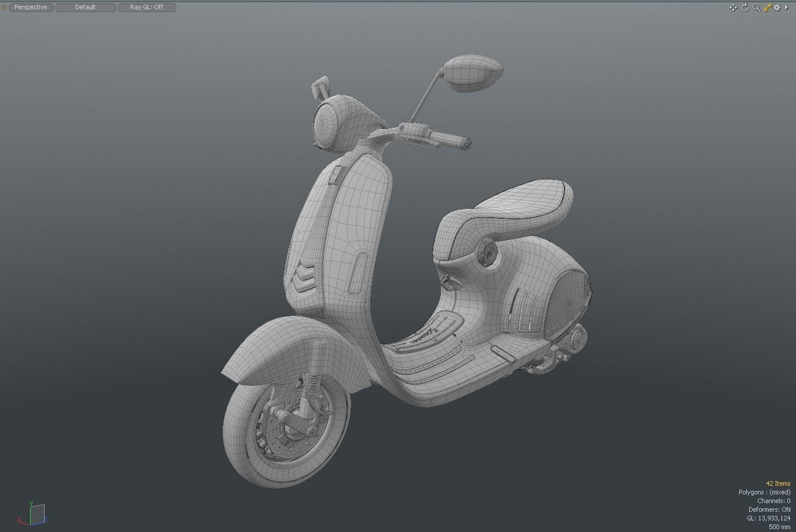
Task: Click the yellow maximize viewport arrows icon
Action: pyautogui.click(x=767, y=8)
